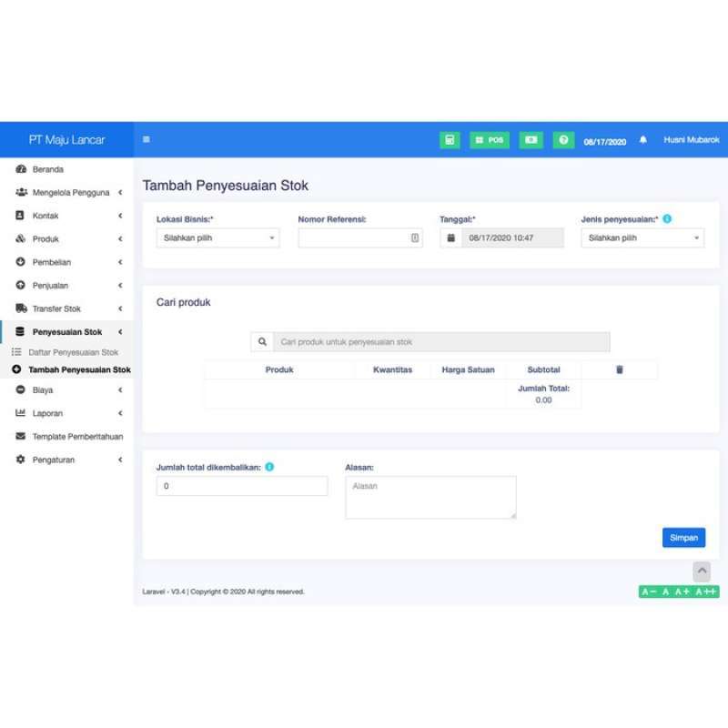This screenshot has width=728, height=728.
Task: Click the hamburger menu to collapse the sidebar
Action: point(147,139)
